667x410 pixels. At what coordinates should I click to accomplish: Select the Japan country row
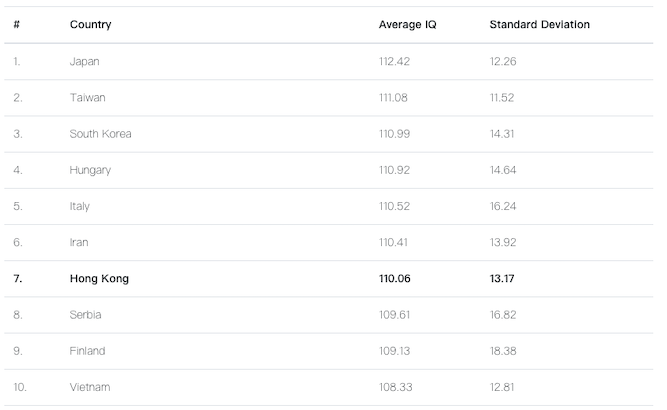[85, 62]
